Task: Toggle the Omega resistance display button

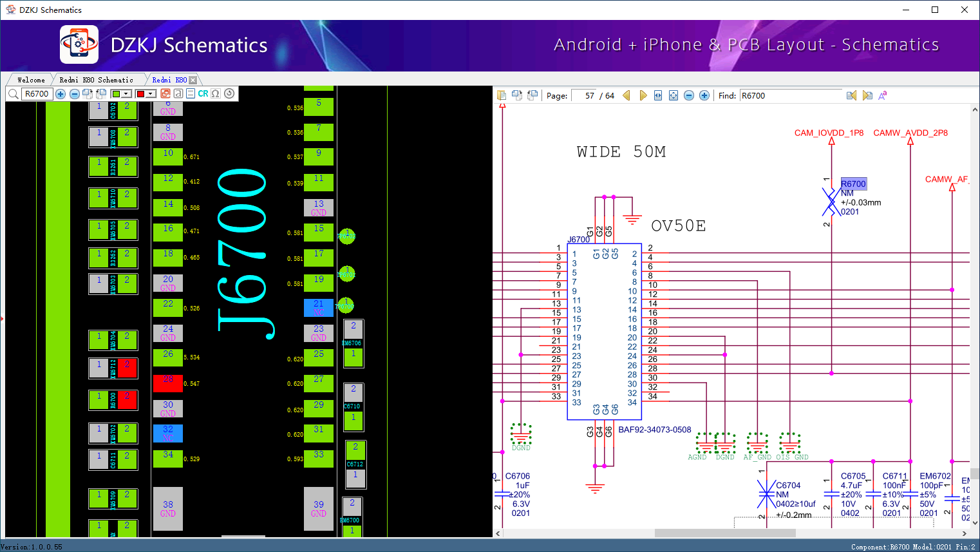Action: click(216, 93)
